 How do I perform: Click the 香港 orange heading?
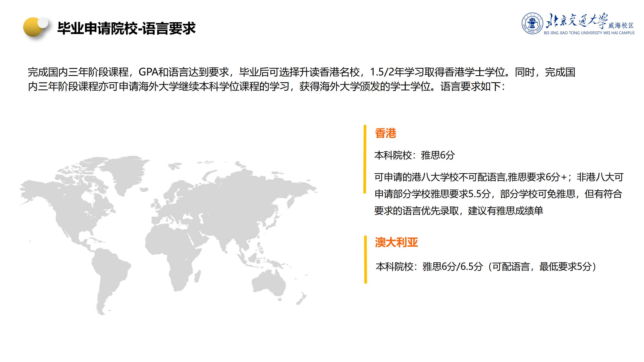[x=385, y=133]
